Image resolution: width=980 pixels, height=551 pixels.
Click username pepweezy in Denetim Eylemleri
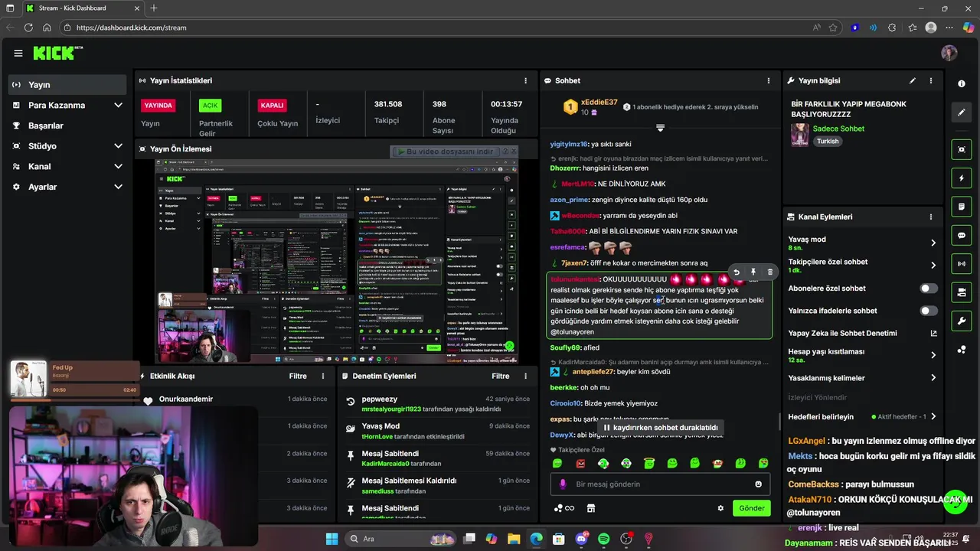click(380, 399)
